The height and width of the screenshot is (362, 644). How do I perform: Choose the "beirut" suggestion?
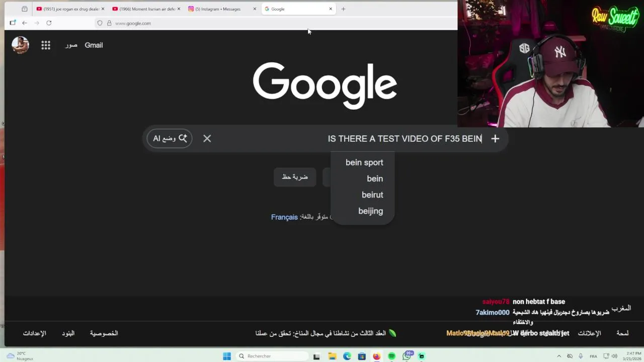pos(372,195)
